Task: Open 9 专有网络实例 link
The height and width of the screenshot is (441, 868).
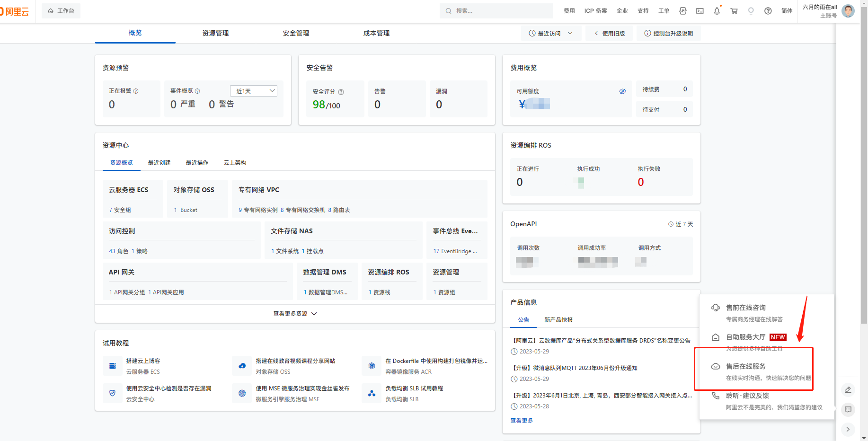Action: (x=258, y=210)
